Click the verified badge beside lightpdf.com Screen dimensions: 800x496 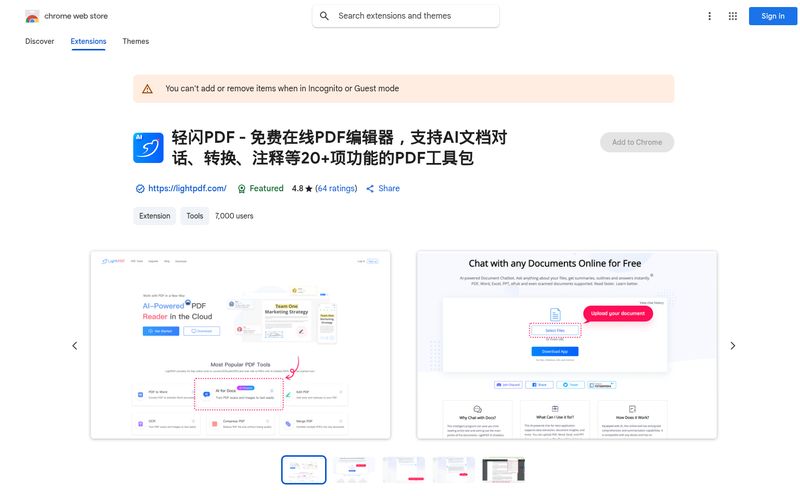pos(140,189)
